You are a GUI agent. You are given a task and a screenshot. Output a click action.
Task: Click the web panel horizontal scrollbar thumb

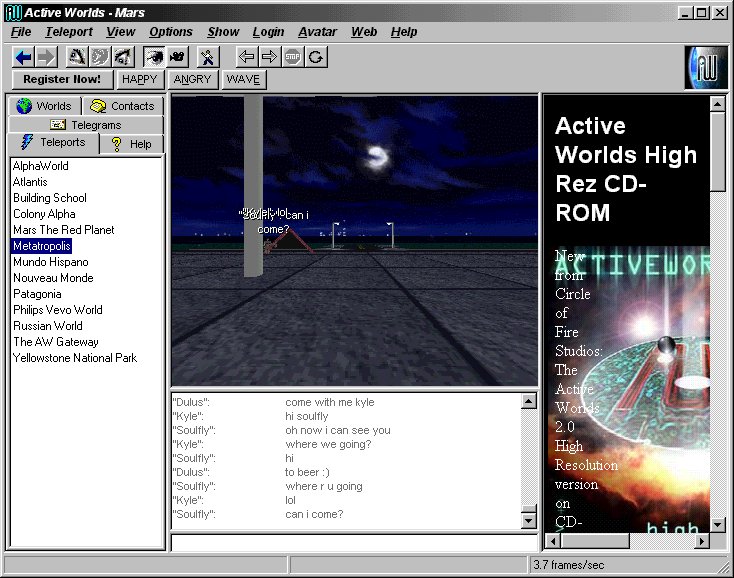click(595, 541)
